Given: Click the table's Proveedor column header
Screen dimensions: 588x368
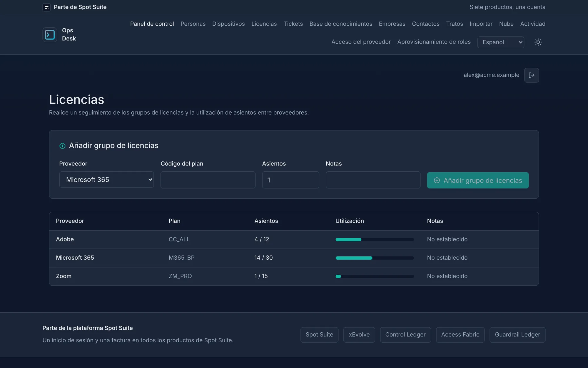Looking at the screenshot, I should pos(70,221).
